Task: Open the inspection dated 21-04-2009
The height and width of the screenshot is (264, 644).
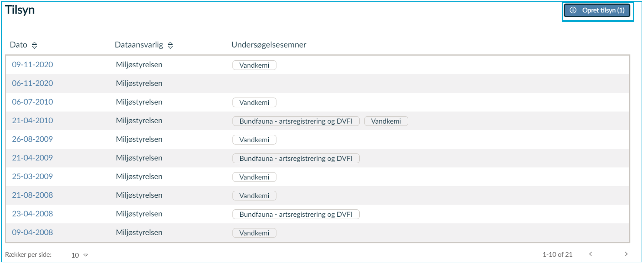Action: click(32, 158)
